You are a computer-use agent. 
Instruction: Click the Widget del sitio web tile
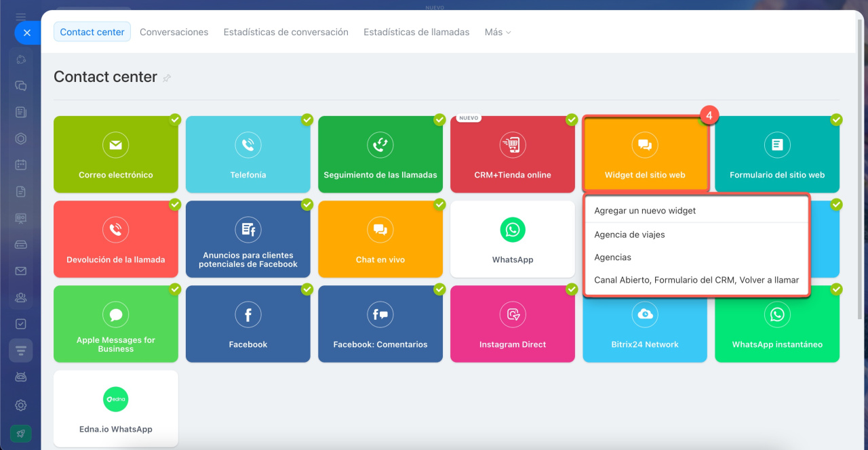coord(645,155)
